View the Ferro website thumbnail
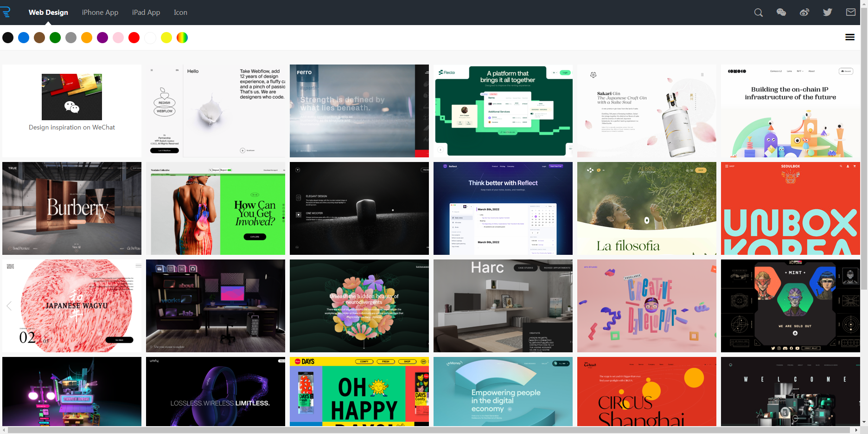868x434 pixels. 359,111
